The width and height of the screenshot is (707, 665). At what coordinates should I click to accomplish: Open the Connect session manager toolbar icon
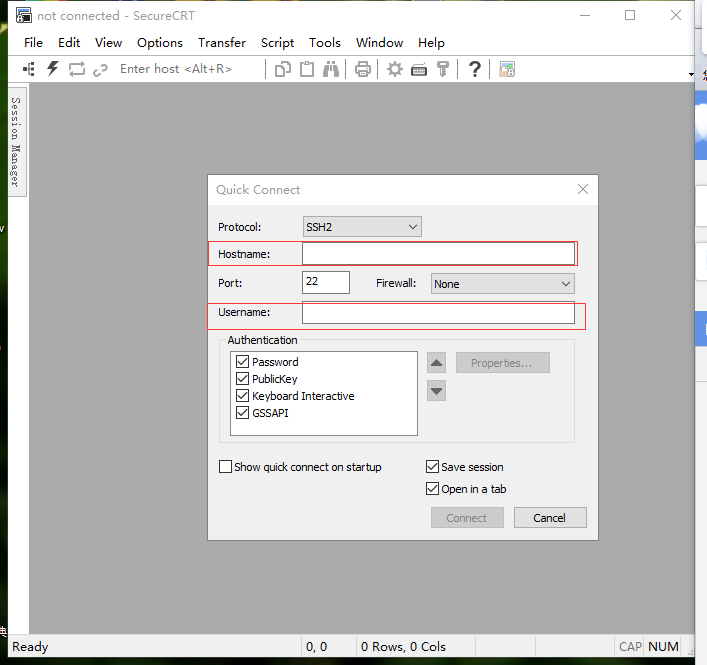(x=29, y=69)
